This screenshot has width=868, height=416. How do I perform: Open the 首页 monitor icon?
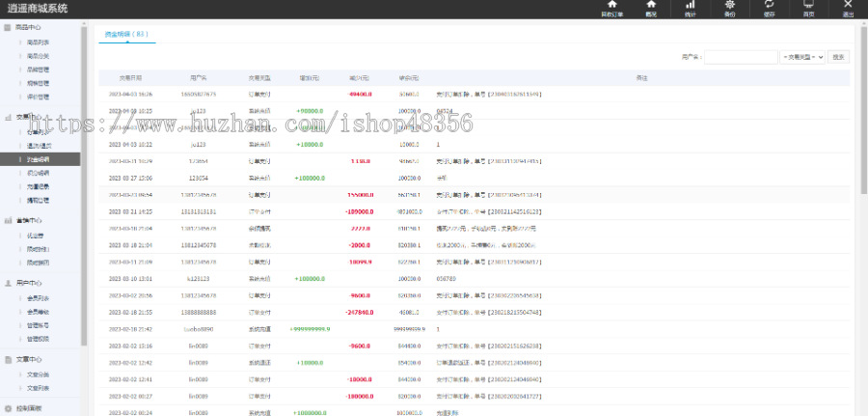coord(809,4)
